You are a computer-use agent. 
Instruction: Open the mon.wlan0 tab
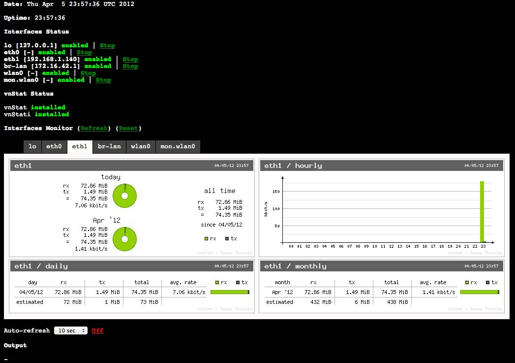pyautogui.click(x=178, y=146)
